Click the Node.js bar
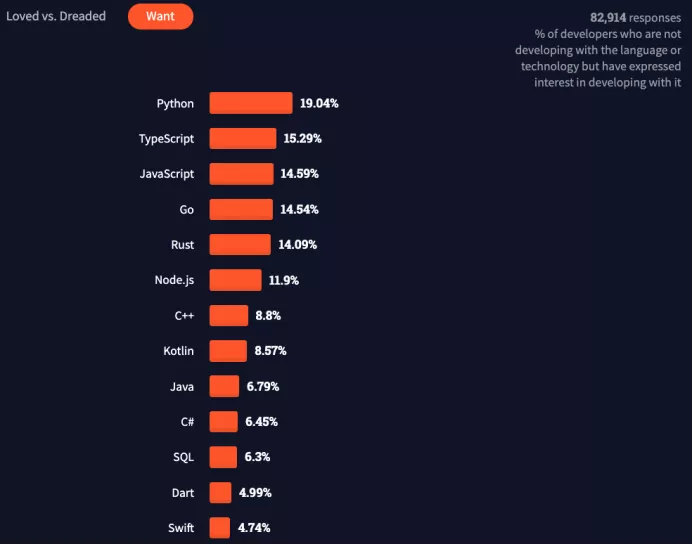Screen dimensions: 692x545 [235, 280]
